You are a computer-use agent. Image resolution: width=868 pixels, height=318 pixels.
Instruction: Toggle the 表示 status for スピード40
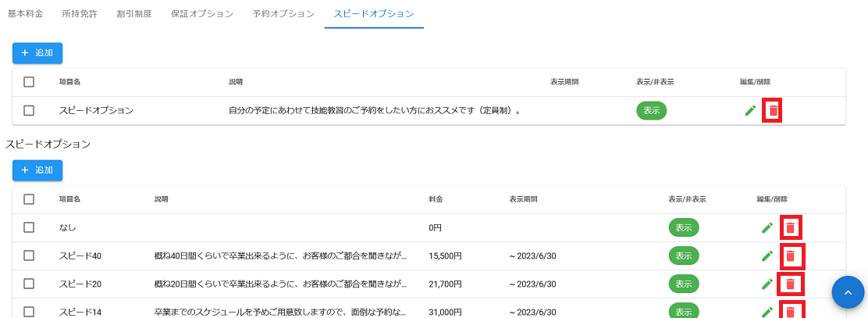coord(683,255)
